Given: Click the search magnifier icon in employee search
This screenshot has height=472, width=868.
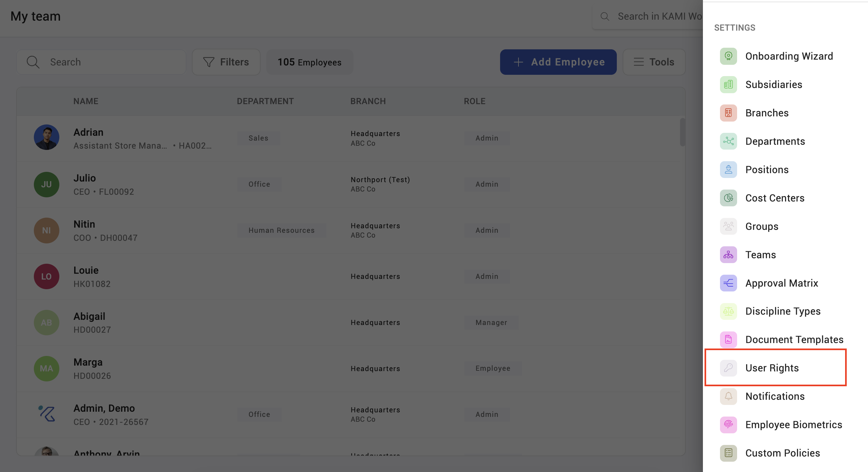Looking at the screenshot, I should tap(33, 62).
